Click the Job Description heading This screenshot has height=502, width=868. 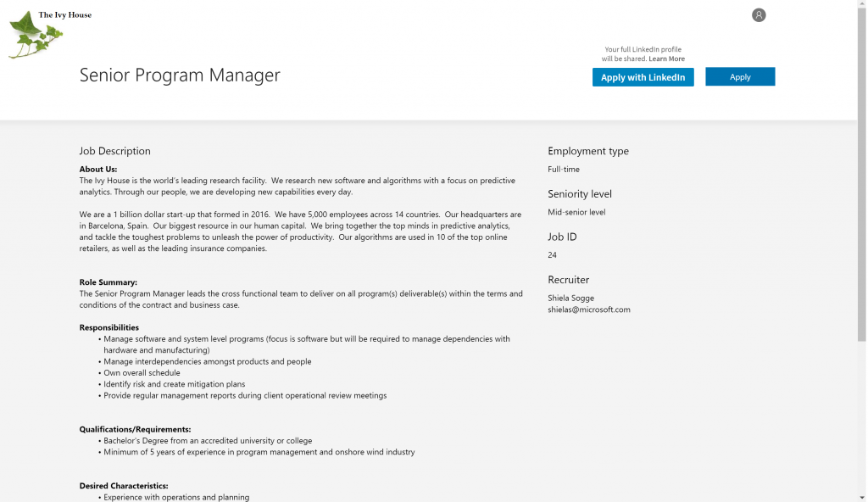point(115,151)
